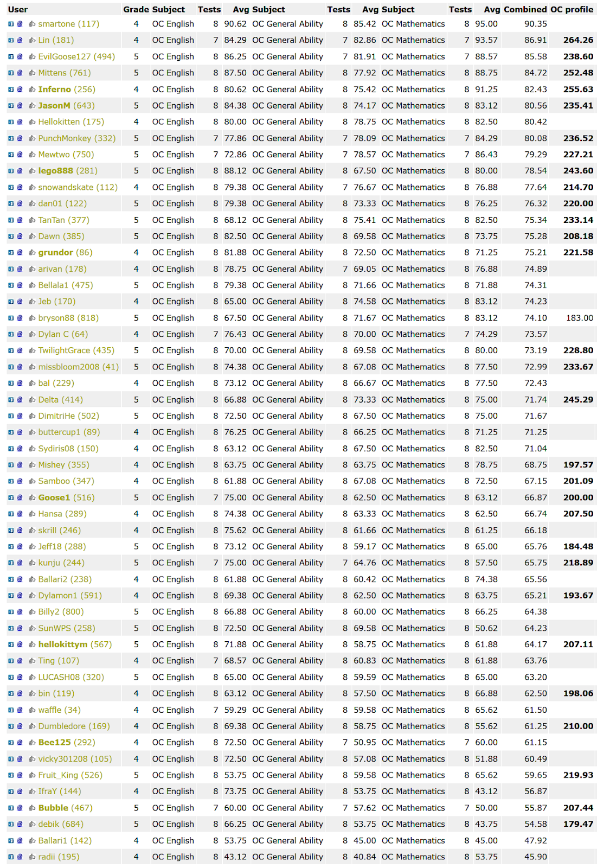Click the gray icon before dan01
This screenshot has width=597, height=868.
pyautogui.click(x=32, y=203)
